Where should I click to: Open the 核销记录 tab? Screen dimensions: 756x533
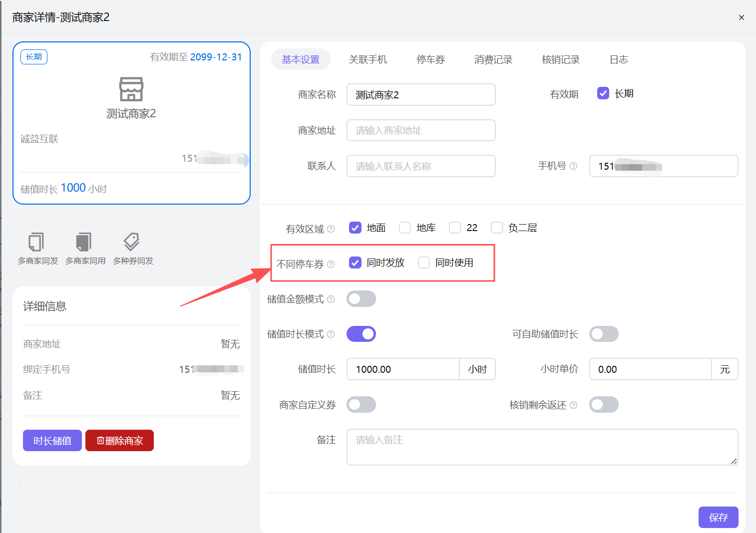[561, 59]
